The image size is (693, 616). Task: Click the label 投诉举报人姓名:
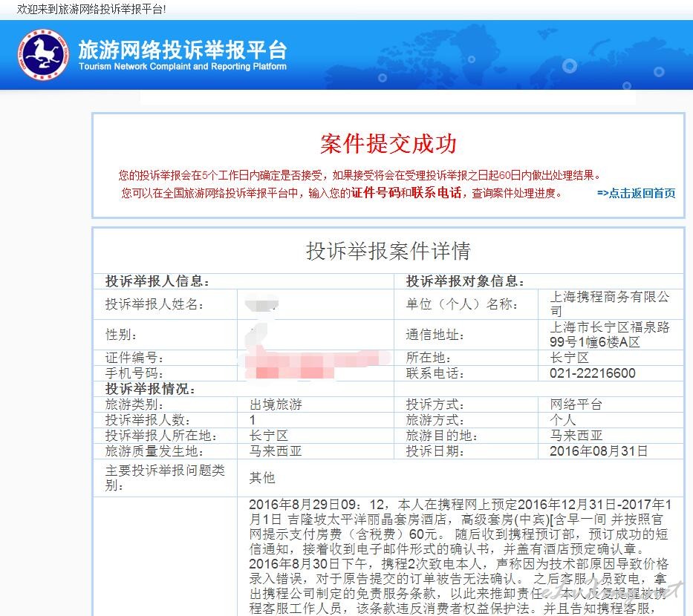point(154,304)
